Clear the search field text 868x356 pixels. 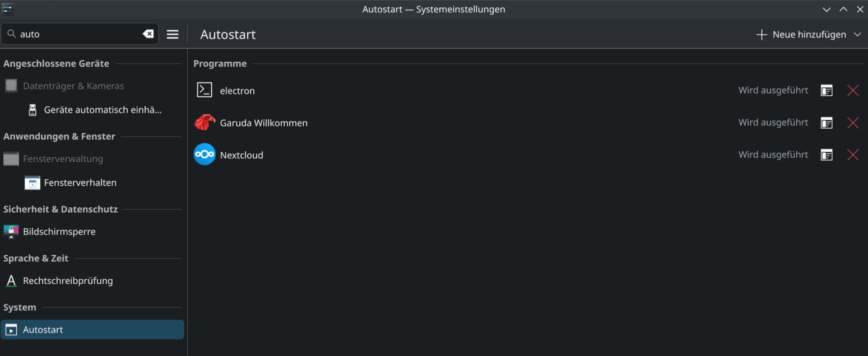148,34
